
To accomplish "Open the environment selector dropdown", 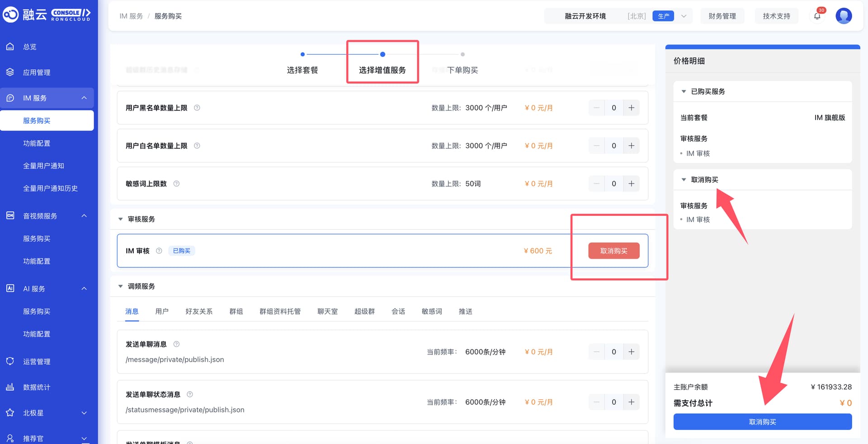I will [x=684, y=16].
